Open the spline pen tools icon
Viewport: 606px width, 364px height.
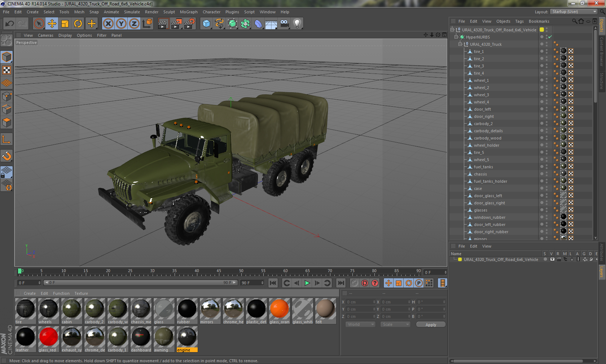point(219,24)
